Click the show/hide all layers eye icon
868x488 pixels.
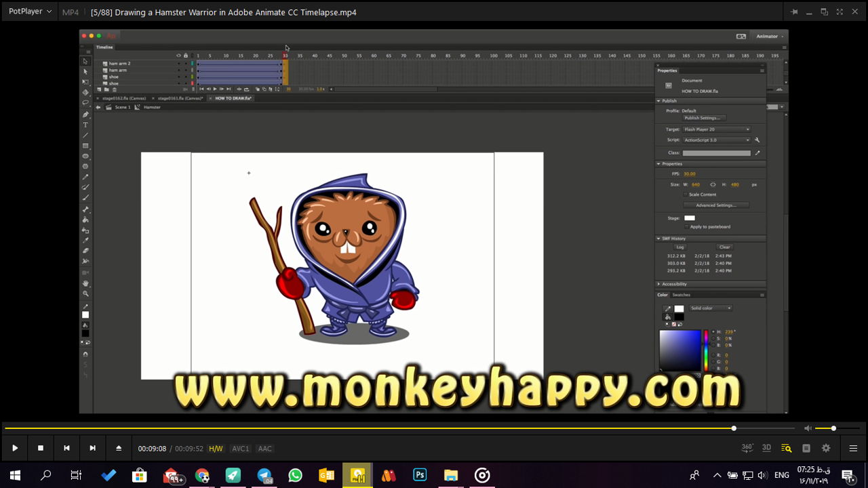tap(179, 56)
